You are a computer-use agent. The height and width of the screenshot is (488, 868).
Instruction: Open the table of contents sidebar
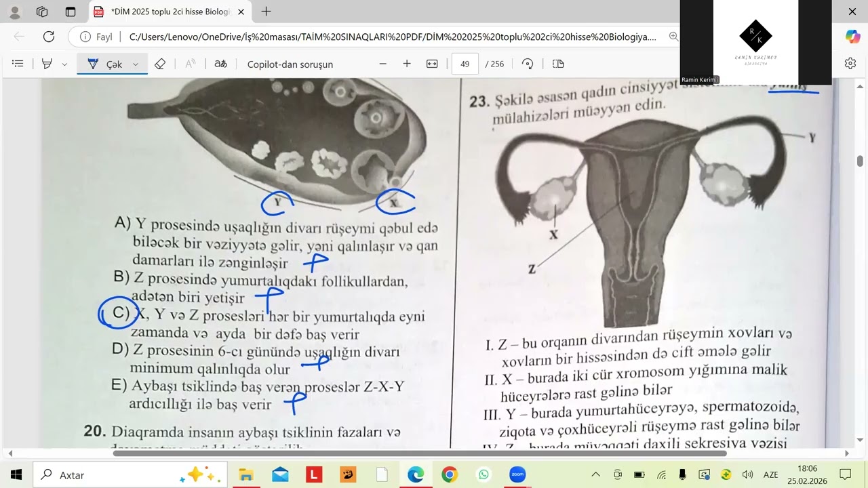pyautogui.click(x=18, y=64)
